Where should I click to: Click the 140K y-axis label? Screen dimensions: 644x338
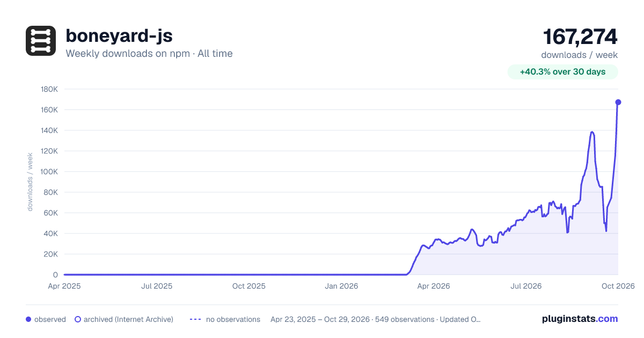49,130
